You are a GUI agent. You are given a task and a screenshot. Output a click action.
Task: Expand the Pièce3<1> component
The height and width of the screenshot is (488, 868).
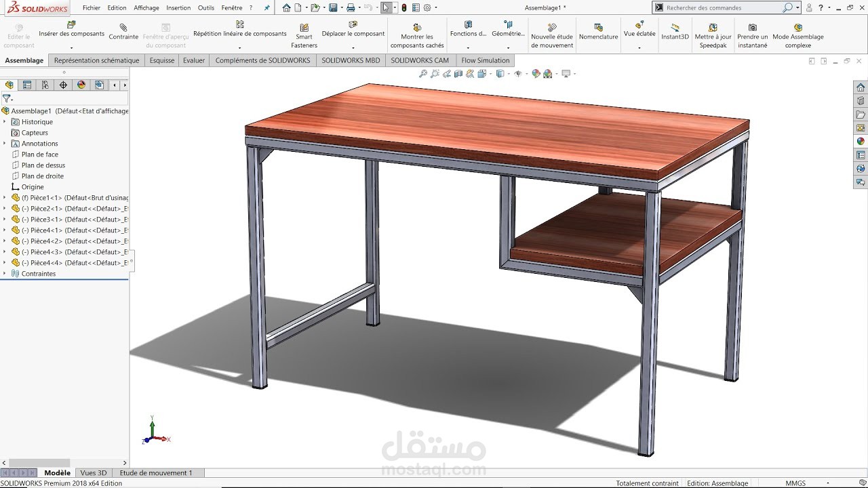pos(5,220)
